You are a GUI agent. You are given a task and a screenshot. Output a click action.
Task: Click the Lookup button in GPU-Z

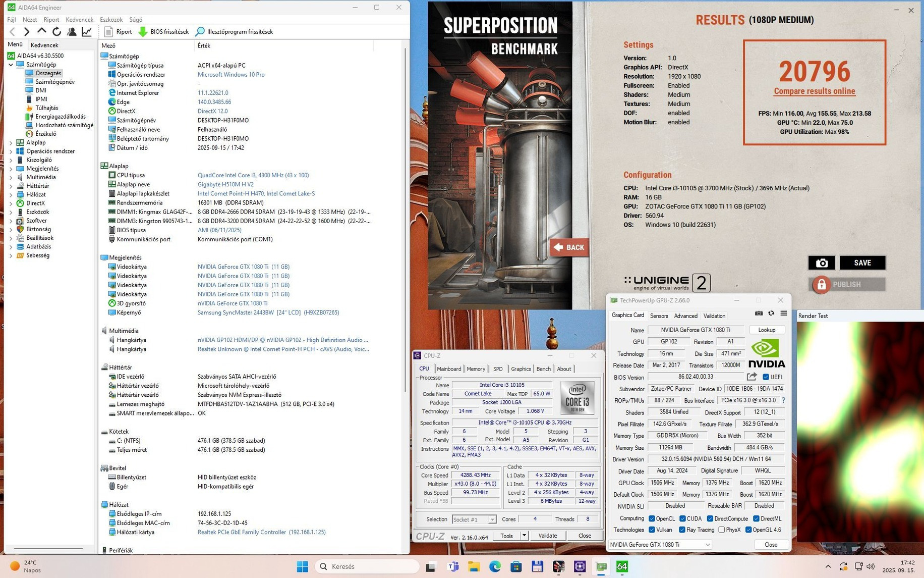[767, 330]
